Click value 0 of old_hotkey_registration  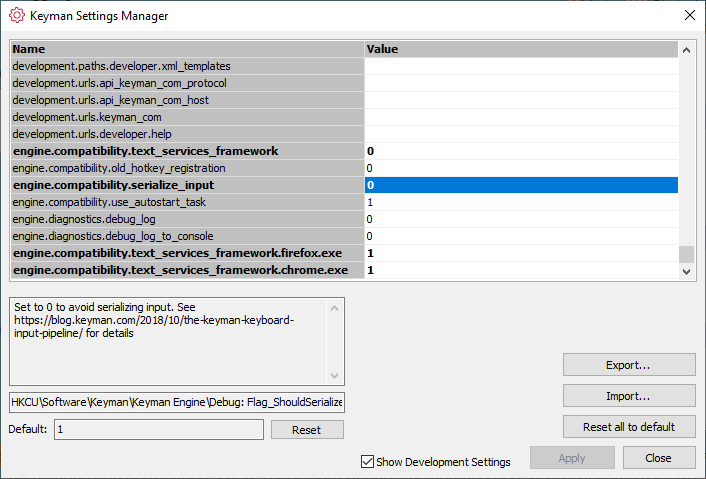[521, 168]
